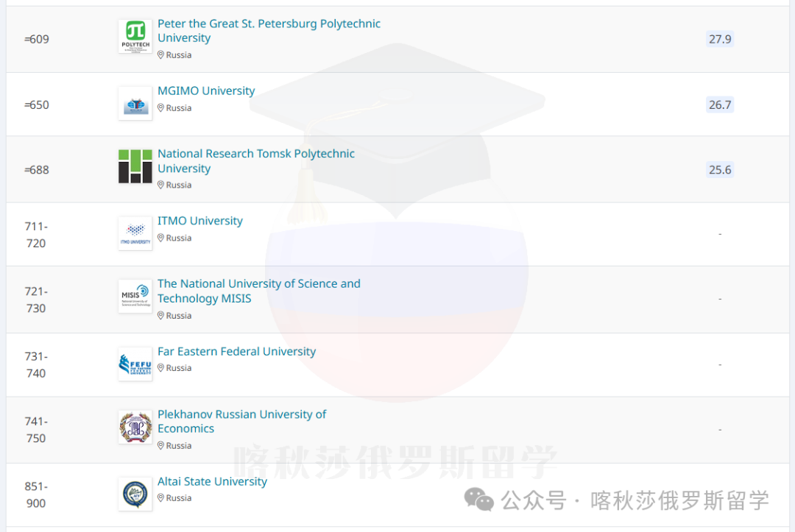
Task: Click location pin icon under Far Eastern Federal
Action: (x=160, y=368)
